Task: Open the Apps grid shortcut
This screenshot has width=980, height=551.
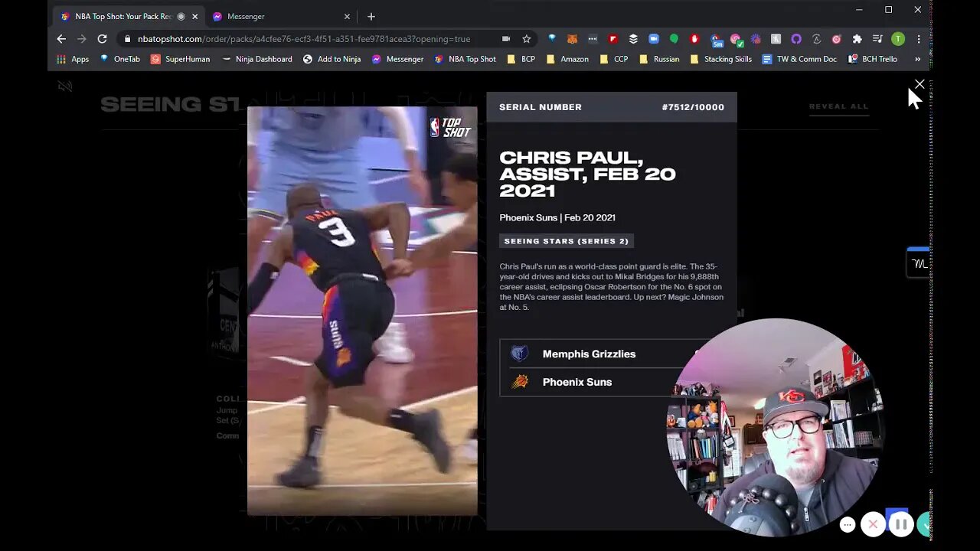Action: (73, 59)
